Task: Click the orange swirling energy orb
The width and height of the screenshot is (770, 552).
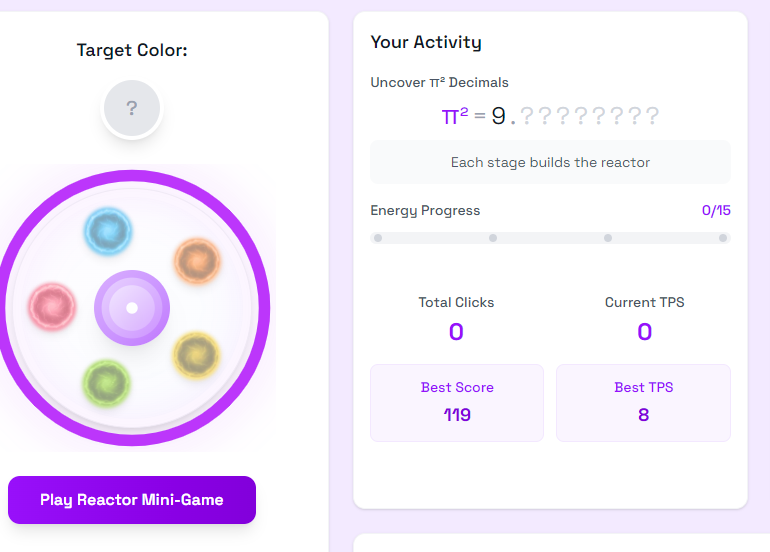Action: point(197,261)
